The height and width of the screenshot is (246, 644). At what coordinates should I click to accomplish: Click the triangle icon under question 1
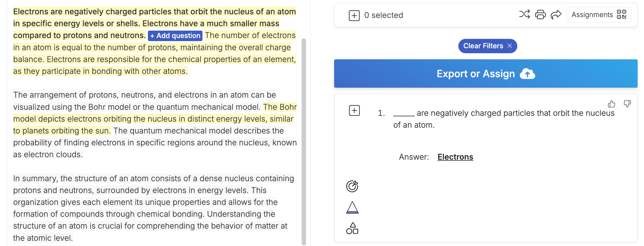[x=352, y=208]
